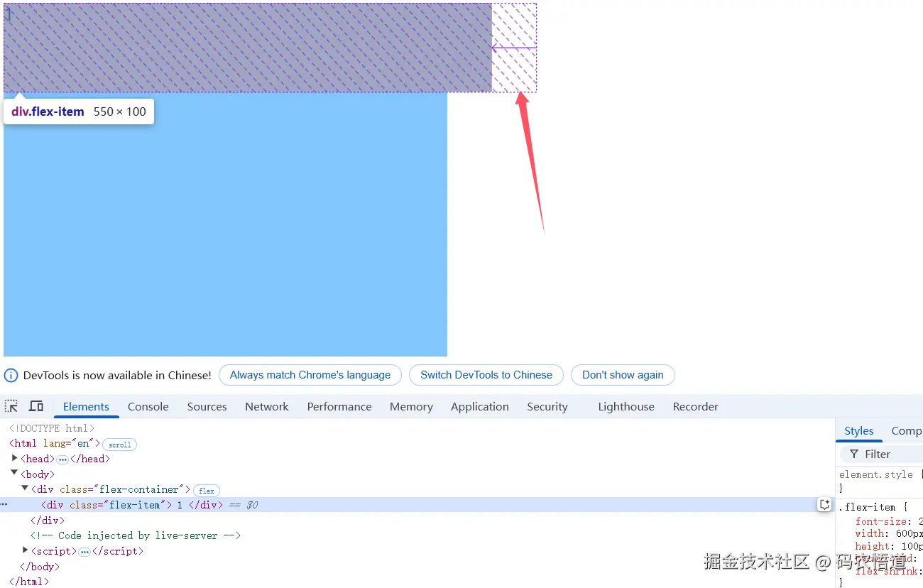Click the .flex-item selector in Styles
The height and width of the screenshot is (588, 923).
pyautogui.click(x=868, y=507)
